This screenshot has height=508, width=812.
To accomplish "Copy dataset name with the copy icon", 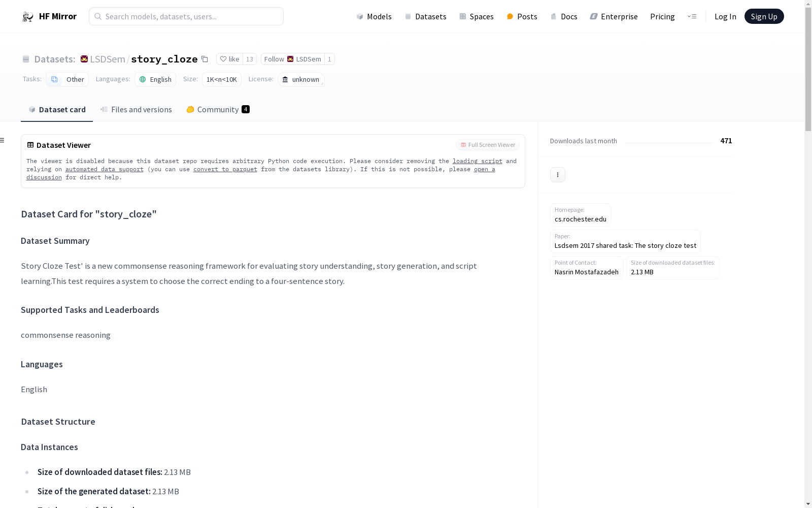I will (x=205, y=59).
